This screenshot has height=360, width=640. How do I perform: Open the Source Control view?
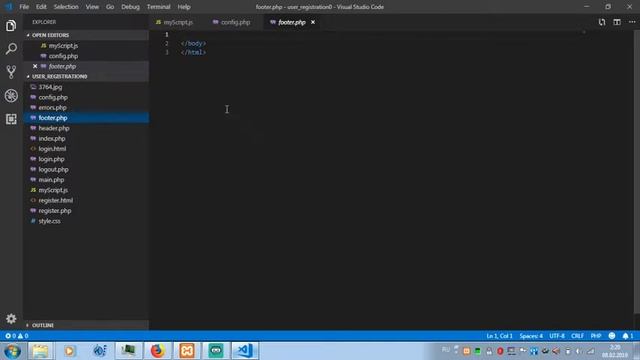coord(11,72)
